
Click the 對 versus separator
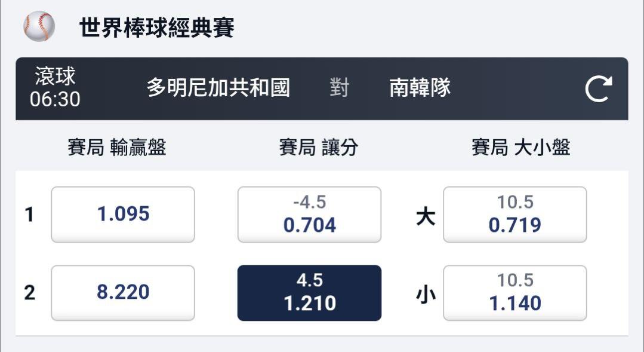339,88
